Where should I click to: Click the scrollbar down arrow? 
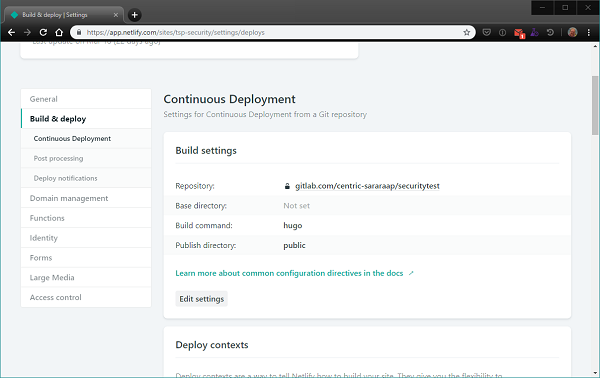point(595,373)
